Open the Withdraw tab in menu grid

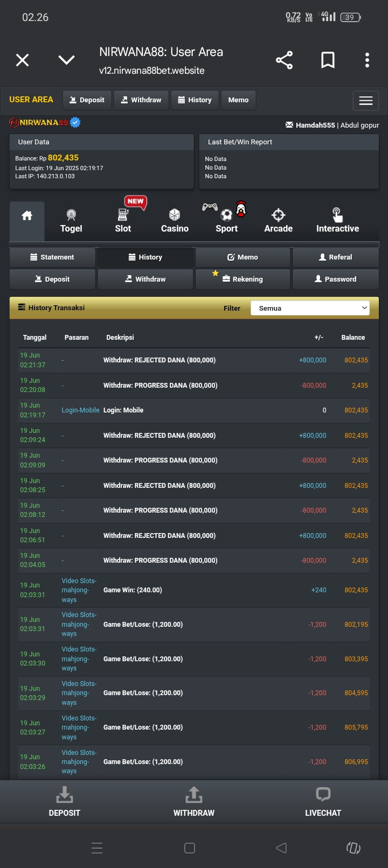coord(145,279)
